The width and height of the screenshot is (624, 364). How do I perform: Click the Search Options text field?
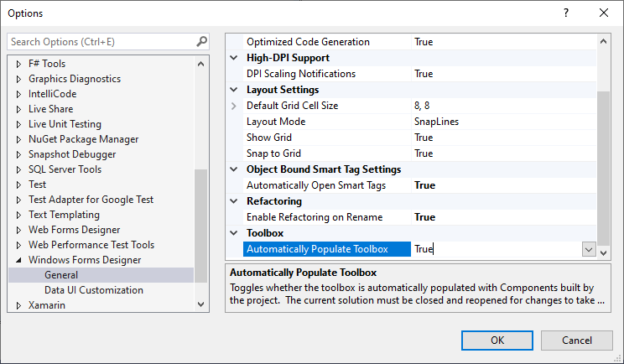coord(102,42)
